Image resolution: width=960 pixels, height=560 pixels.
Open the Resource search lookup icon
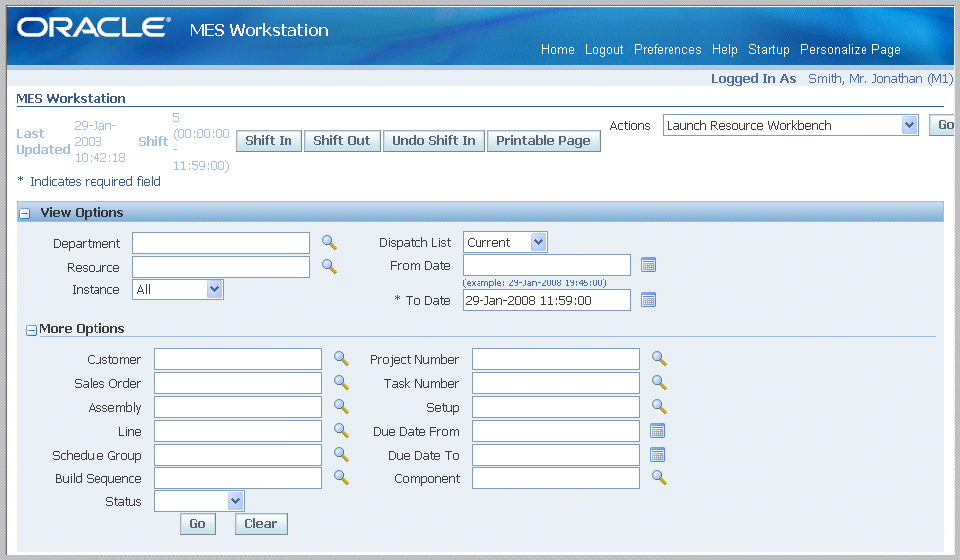click(330, 267)
